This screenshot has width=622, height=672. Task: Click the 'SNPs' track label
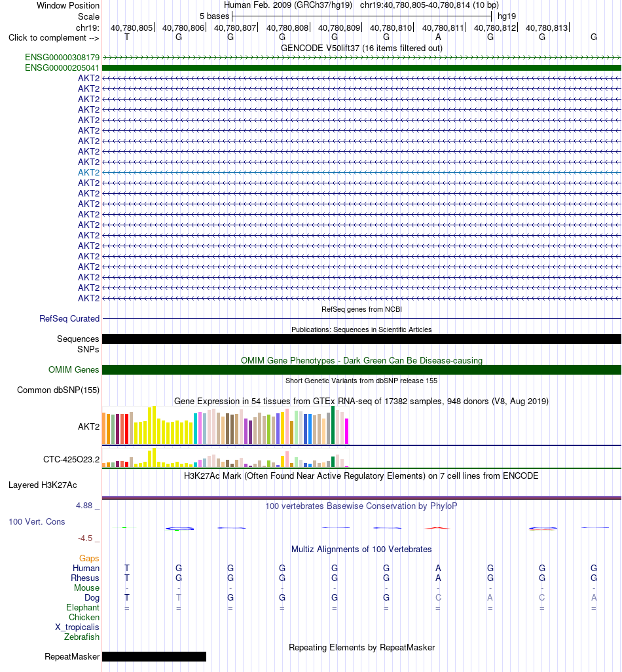(88, 349)
